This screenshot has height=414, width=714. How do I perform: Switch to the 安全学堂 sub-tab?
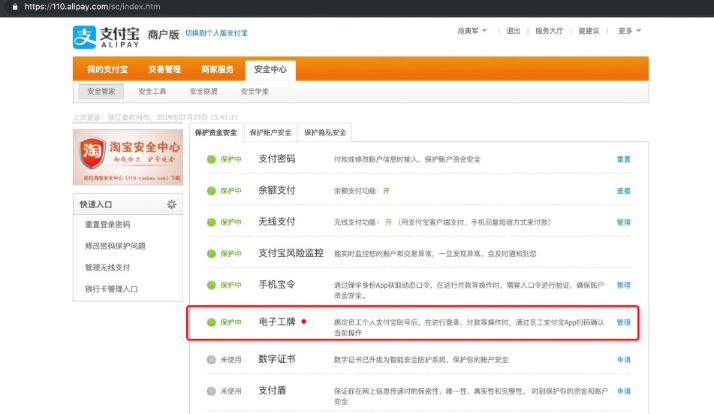point(255,91)
